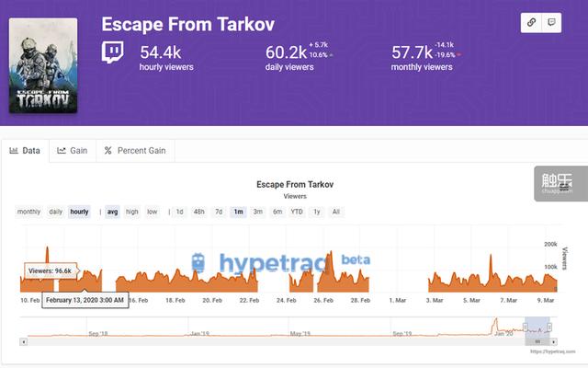Set chart range to 1d
This screenshot has height=368, width=588.
click(x=180, y=212)
